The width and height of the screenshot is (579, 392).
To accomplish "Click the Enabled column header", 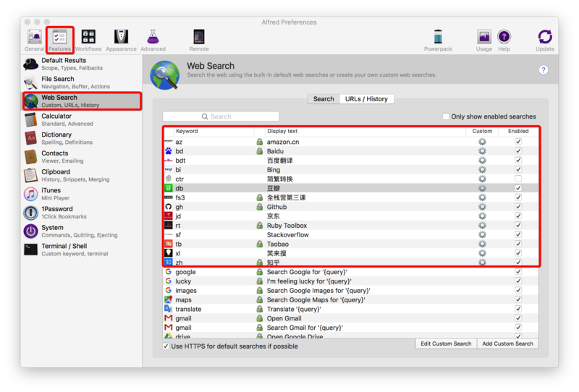I will pyautogui.click(x=518, y=131).
